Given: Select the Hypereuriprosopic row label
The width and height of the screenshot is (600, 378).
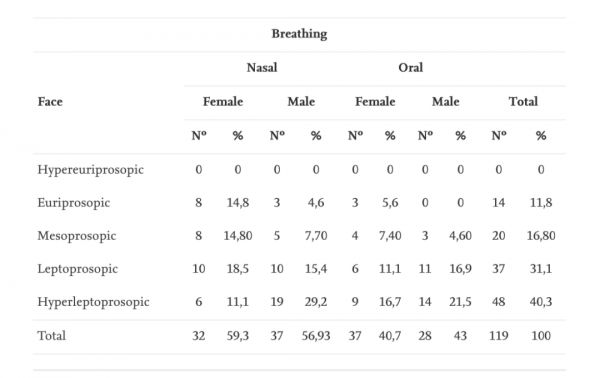Looking at the screenshot, I should [x=90, y=169].
